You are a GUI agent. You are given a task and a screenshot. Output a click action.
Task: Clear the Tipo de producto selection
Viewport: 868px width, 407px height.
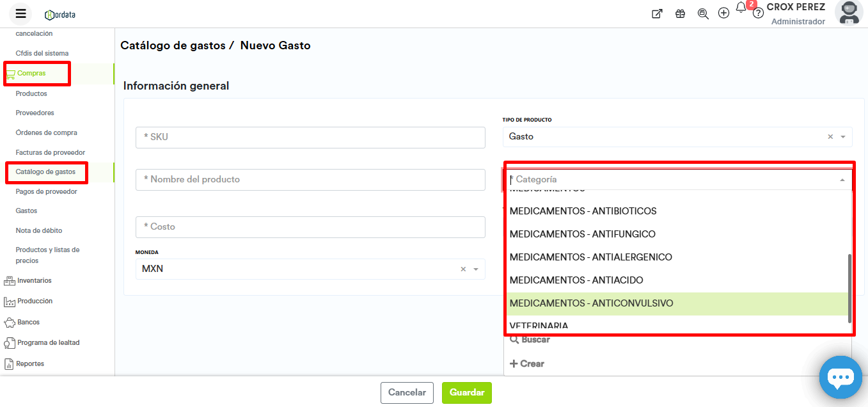tap(830, 137)
